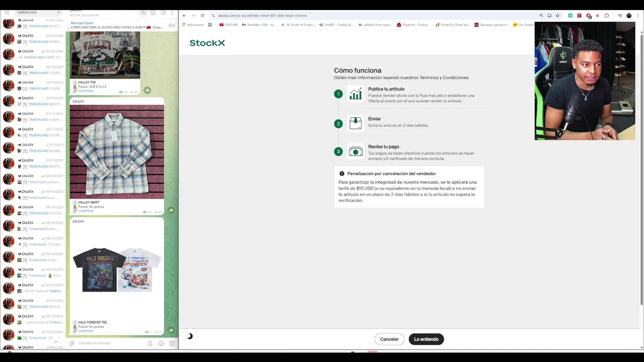Forward the VALLEY SHIRT post using share arrow

click(171, 210)
